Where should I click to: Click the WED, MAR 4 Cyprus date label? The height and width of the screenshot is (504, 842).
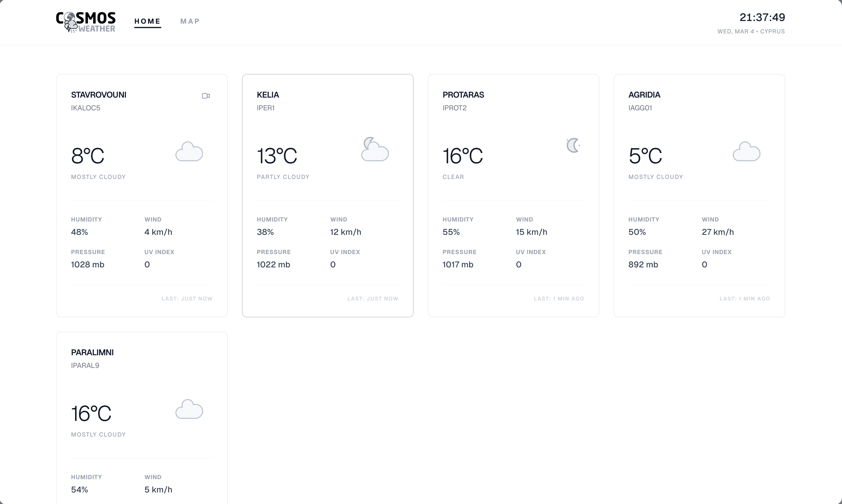point(751,31)
